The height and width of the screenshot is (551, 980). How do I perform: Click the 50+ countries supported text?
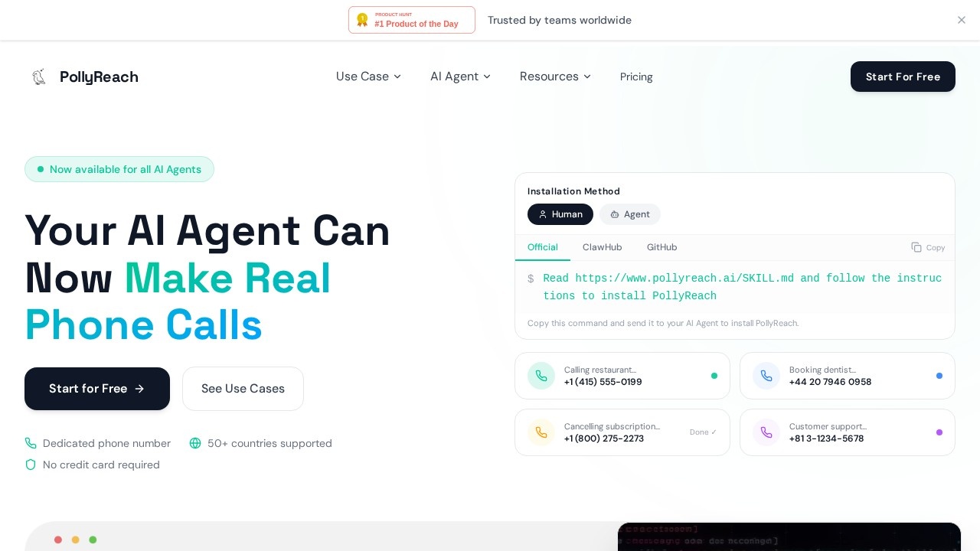(269, 443)
